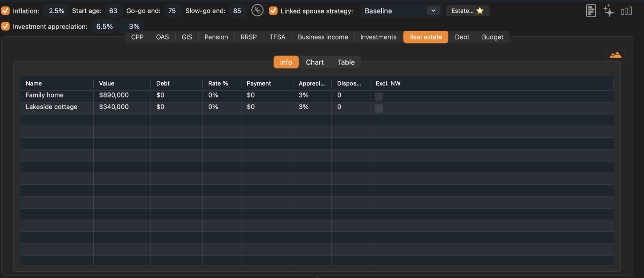Click the Real estate tab
The height and width of the screenshot is (278, 644).
click(426, 37)
